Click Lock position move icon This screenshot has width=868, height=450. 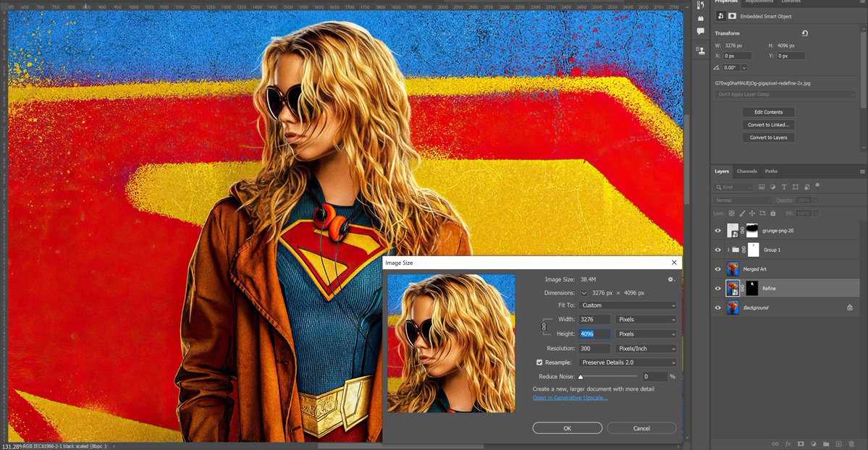click(x=751, y=213)
